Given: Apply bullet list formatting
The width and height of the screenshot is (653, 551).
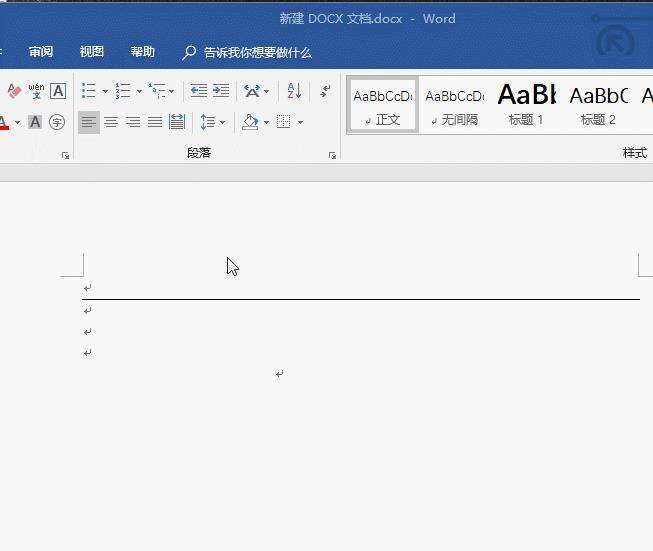Looking at the screenshot, I should [x=89, y=91].
